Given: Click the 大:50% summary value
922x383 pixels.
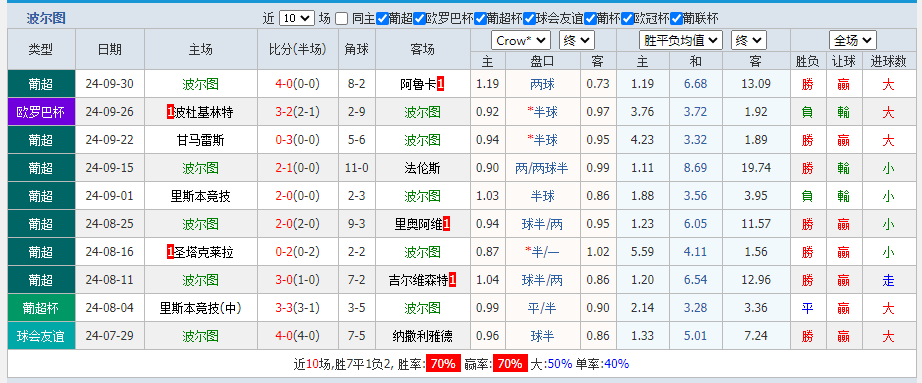Looking at the screenshot, I should [552, 364].
